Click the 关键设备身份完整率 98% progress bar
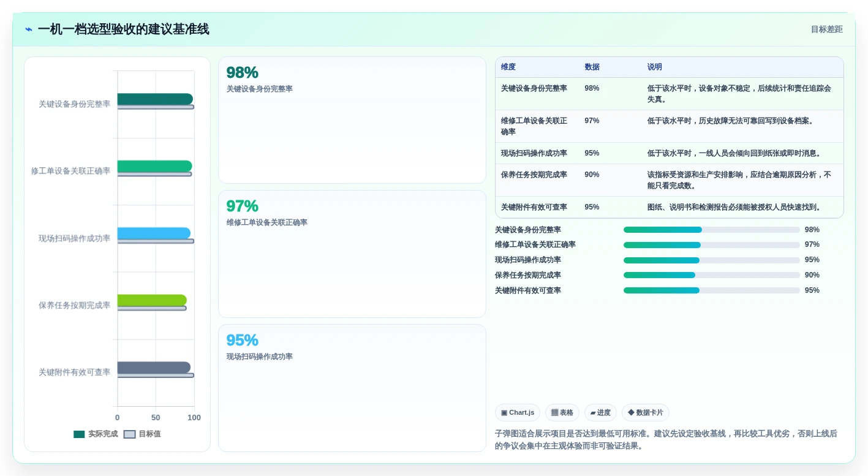Viewport: 868px width, 476px height. (x=712, y=230)
